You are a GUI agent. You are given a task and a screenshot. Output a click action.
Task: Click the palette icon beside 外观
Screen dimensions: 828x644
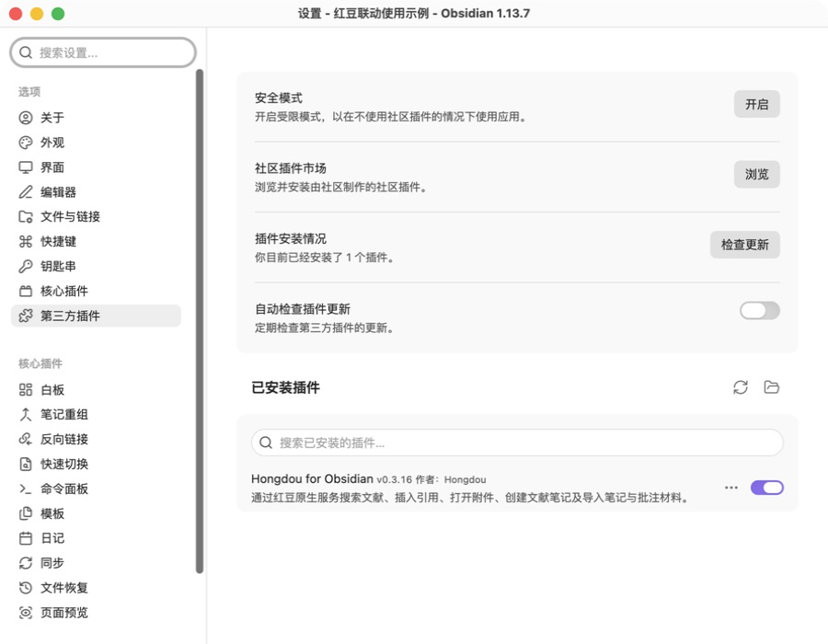coord(26,143)
